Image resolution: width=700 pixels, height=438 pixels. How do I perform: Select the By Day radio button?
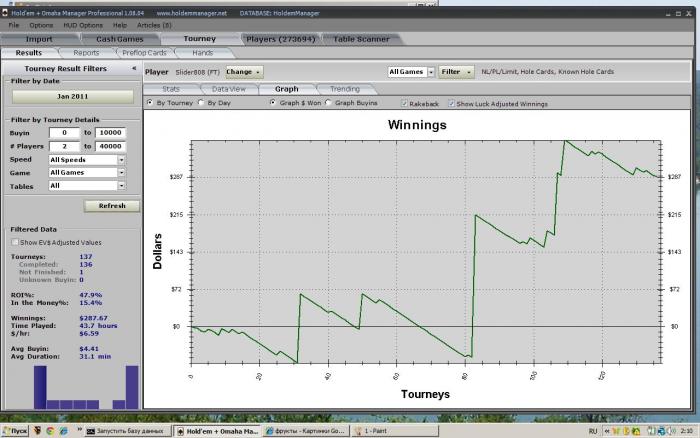pos(201,103)
